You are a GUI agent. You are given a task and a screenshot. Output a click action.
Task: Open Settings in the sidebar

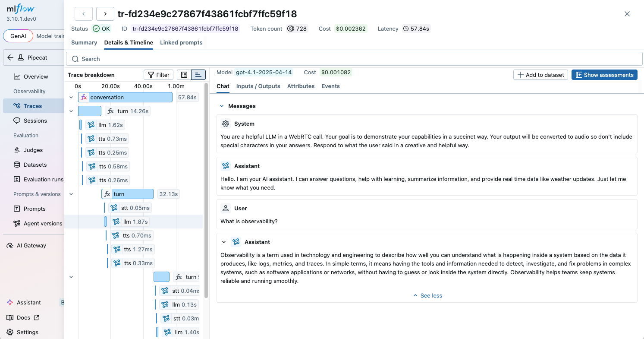point(28,332)
